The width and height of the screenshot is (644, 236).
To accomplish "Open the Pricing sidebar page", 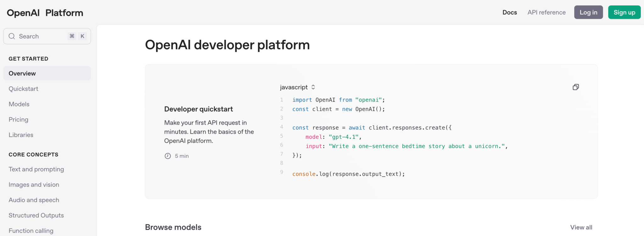I will tap(19, 120).
